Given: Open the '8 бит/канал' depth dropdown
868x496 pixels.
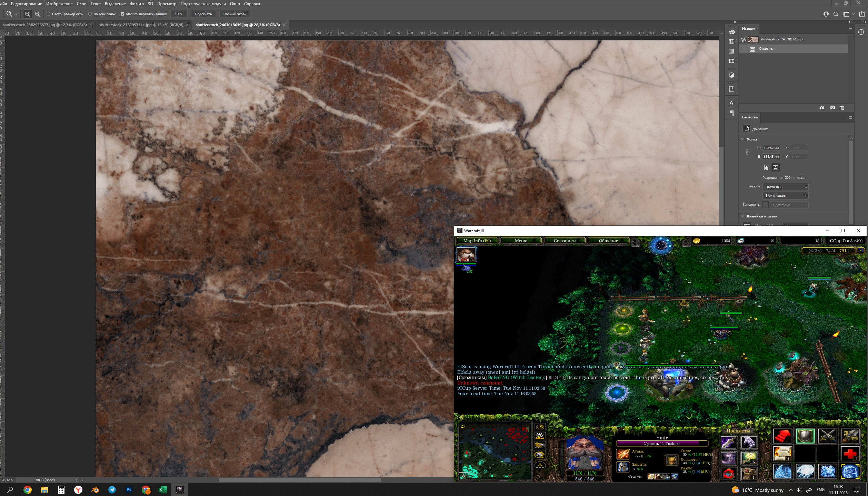Looking at the screenshot, I should tap(785, 195).
